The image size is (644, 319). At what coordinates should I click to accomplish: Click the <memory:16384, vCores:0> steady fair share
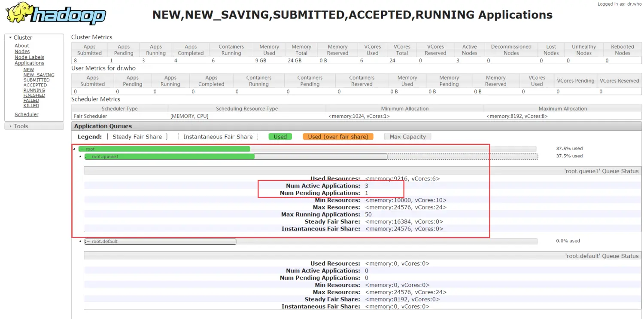[404, 222]
